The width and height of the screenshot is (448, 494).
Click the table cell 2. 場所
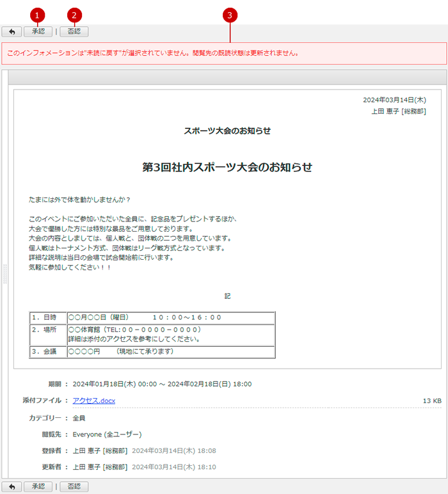tap(48, 335)
